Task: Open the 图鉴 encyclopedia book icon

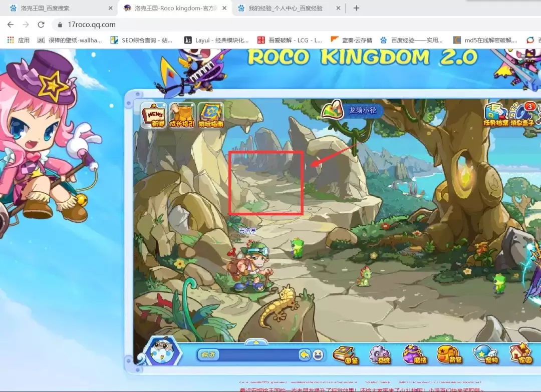Action: 344,354
